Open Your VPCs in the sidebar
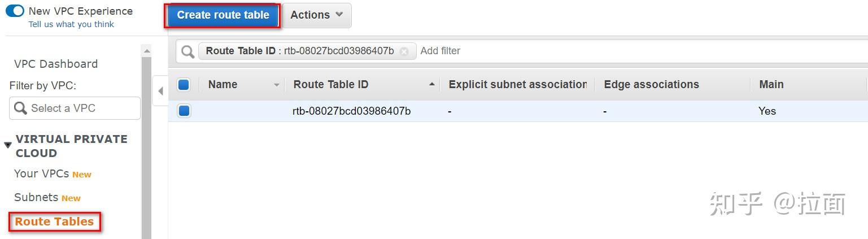The width and height of the screenshot is (868, 239). 42,173
